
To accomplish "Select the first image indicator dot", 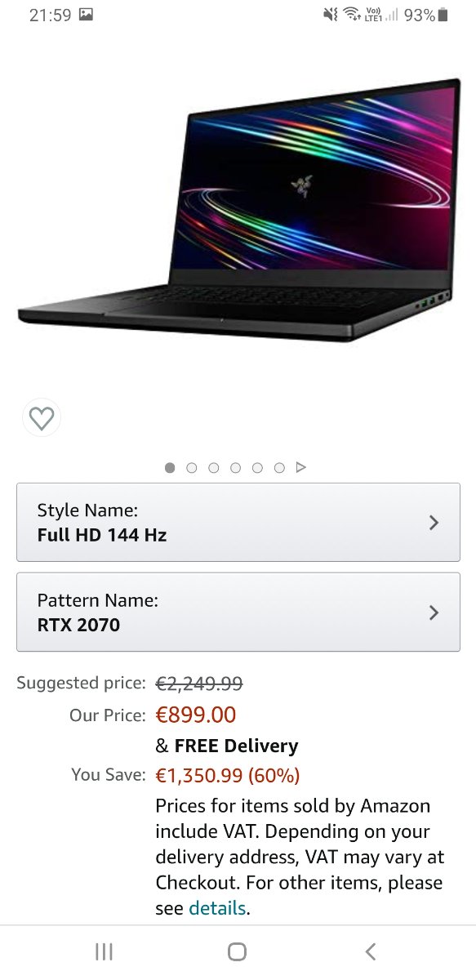I will click(x=170, y=468).
